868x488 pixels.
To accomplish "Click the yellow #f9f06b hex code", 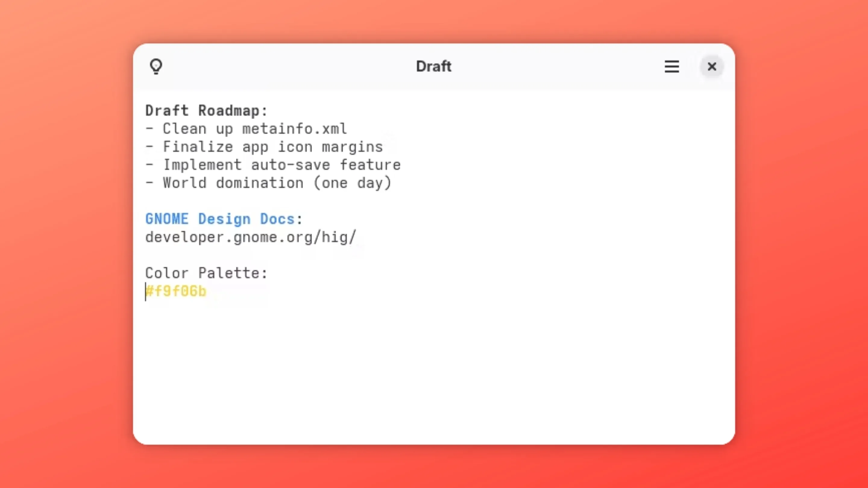I will pyautogui.click(x=176, y=291).
